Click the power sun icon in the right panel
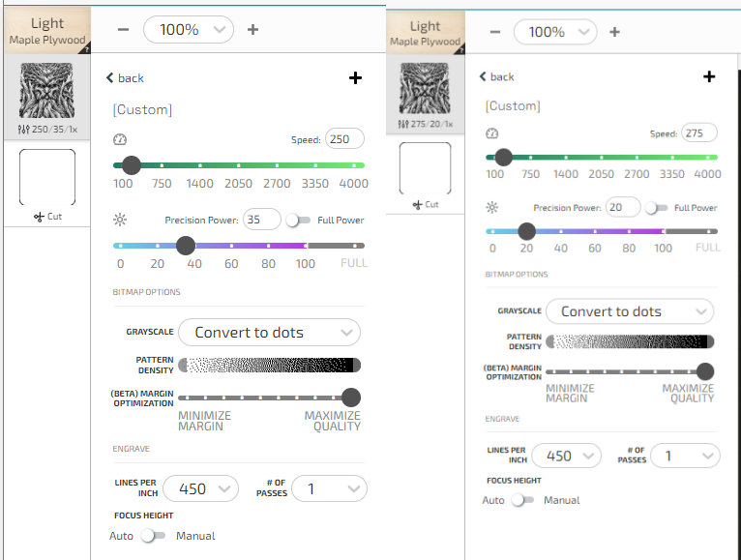Screen dimensions: 741x560 pos(492,207)
